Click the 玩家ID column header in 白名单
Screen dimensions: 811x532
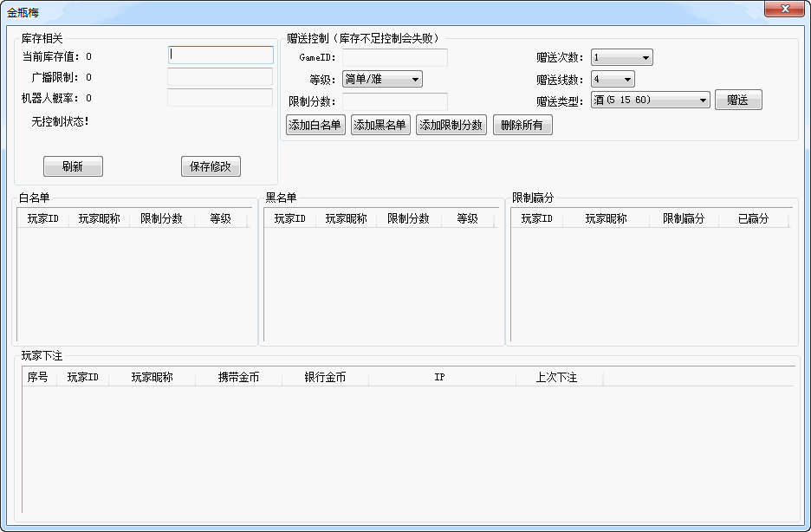point(43,218)
